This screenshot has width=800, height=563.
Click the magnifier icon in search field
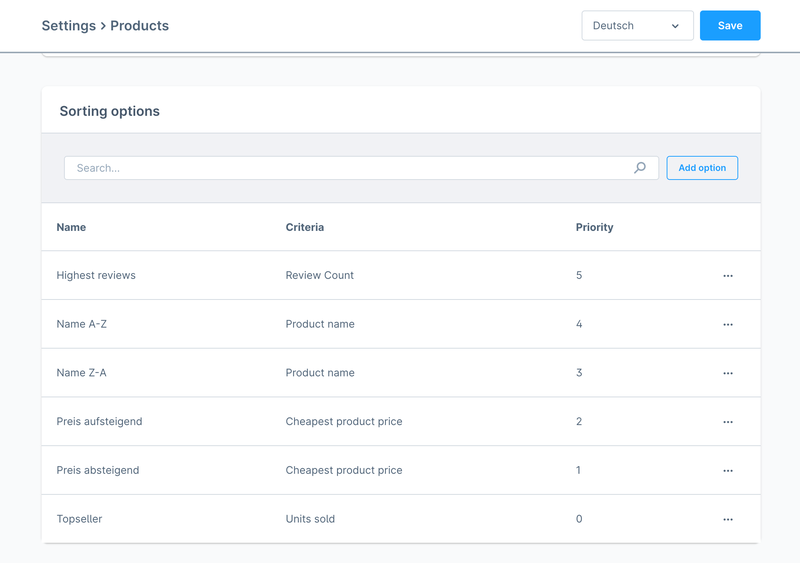[640, 168]
